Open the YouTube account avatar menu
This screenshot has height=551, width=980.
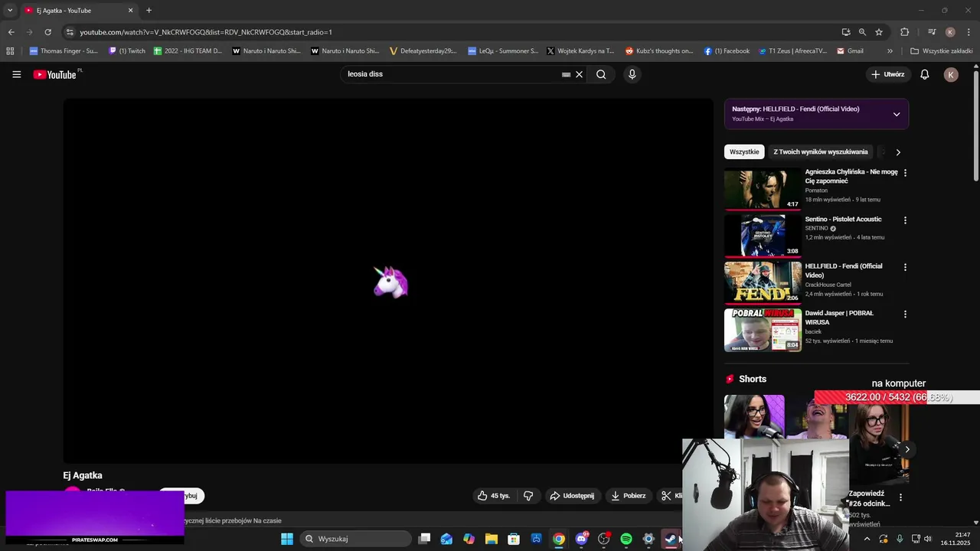[951, 74]
